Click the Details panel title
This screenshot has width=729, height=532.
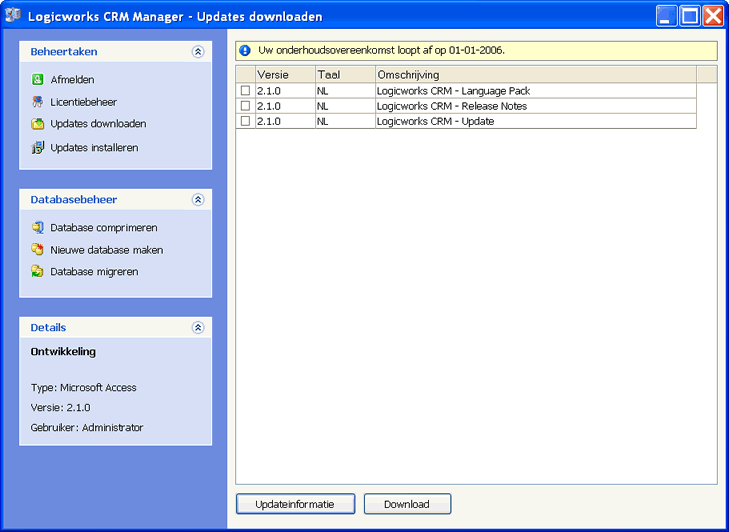click(x=48, y=327)
